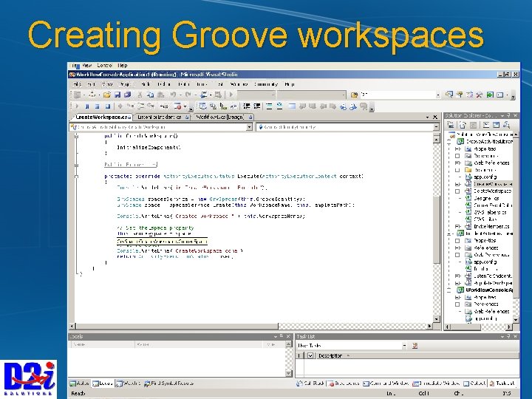This screenshot has width=532, height=399.
Task: Click the Paste clipboard icon
Action: (161, 95)
